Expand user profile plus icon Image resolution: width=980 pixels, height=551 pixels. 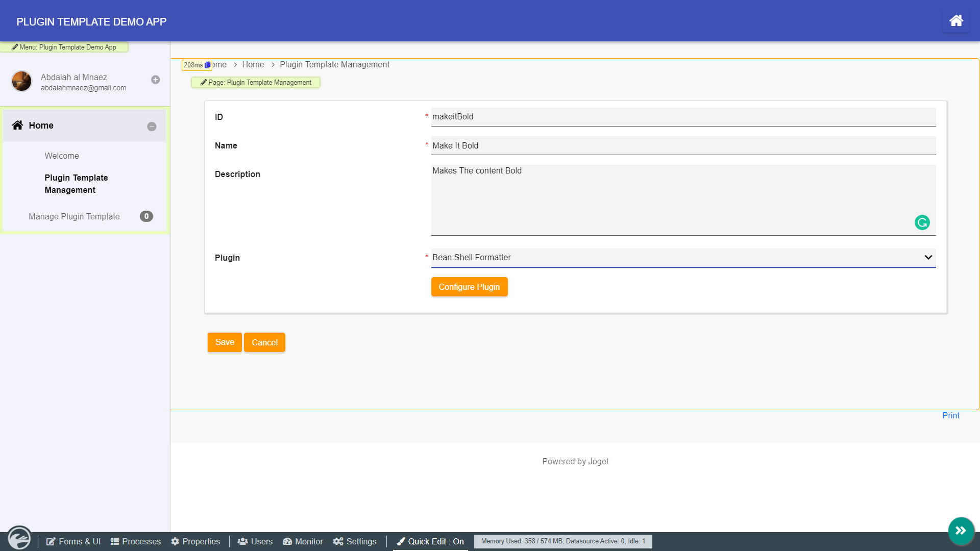pyautogui.click(x=155, y=80)
